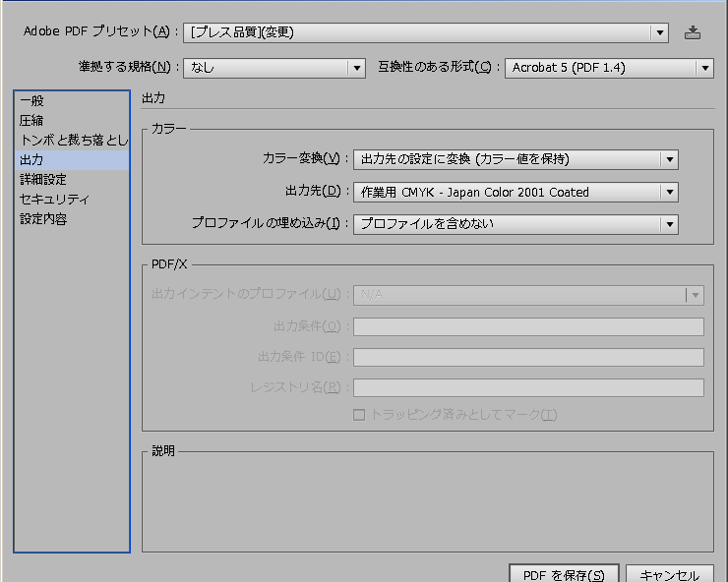Show 設定内容 summary panel

coord(43,218)
